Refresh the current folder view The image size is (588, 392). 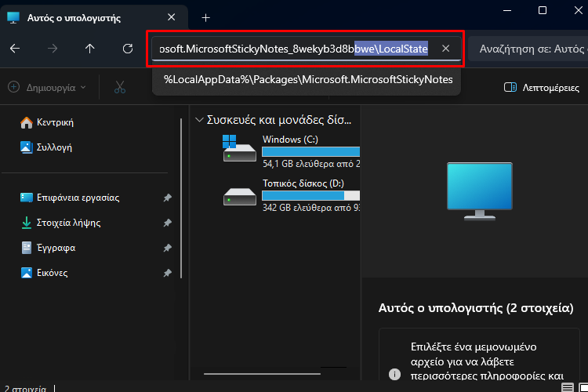tap(128, 49)
